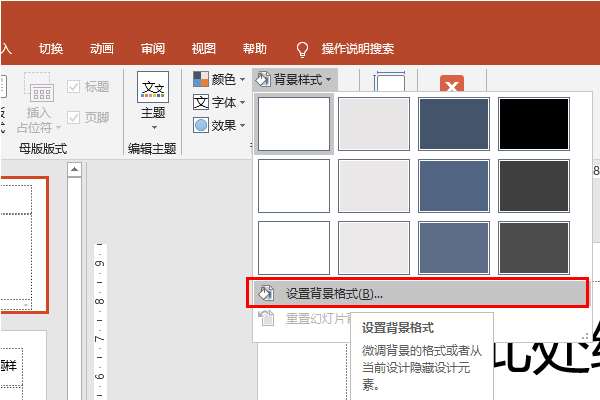
Task: Switch to the 视图 tab
Action: tap(204, 49)
